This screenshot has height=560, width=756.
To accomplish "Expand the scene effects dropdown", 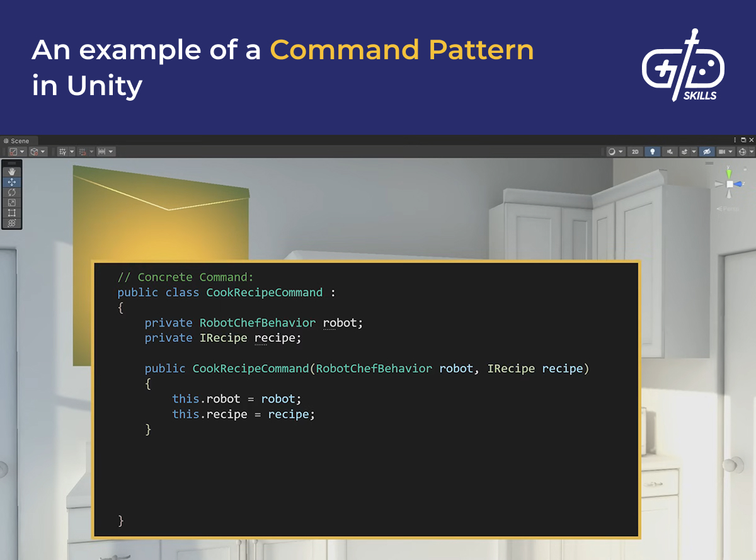I will point(694,152).
